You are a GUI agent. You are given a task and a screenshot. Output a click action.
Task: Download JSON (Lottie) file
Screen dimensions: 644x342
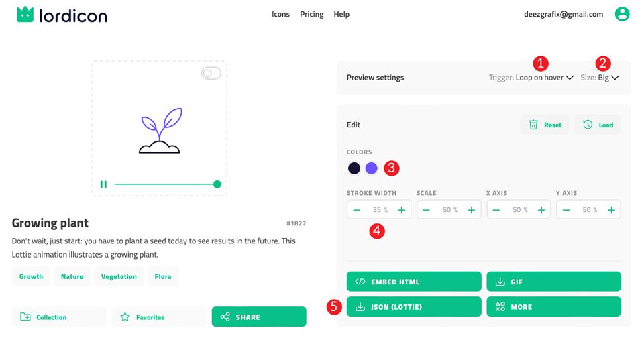[x=414, y=306]
